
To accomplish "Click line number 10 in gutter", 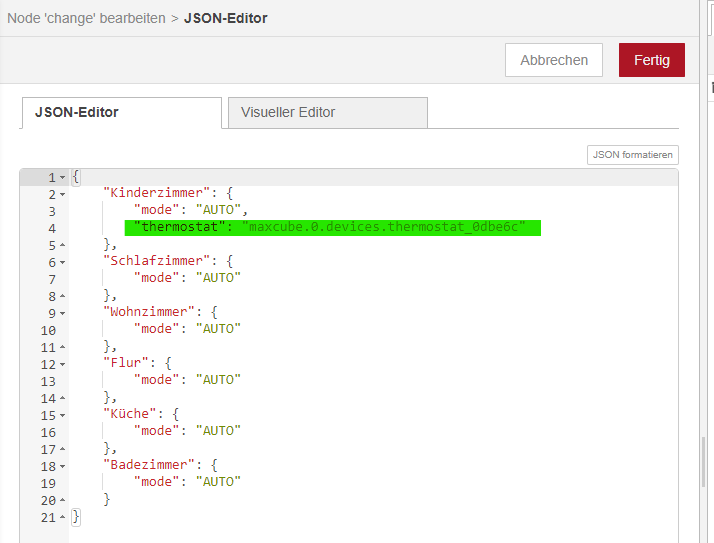I will pyautogui.click(x=48, y=330).
